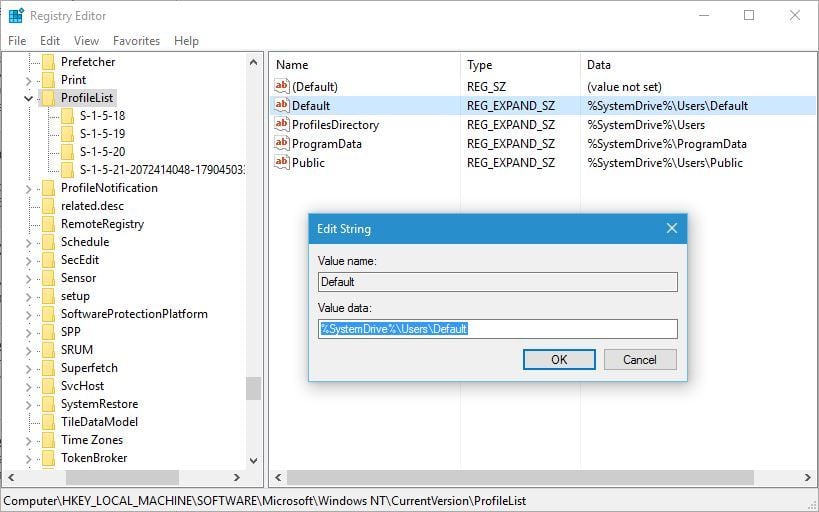Open the Help menu
The height and width of the screenshot is (512, 819).
(x=186, y=41)
